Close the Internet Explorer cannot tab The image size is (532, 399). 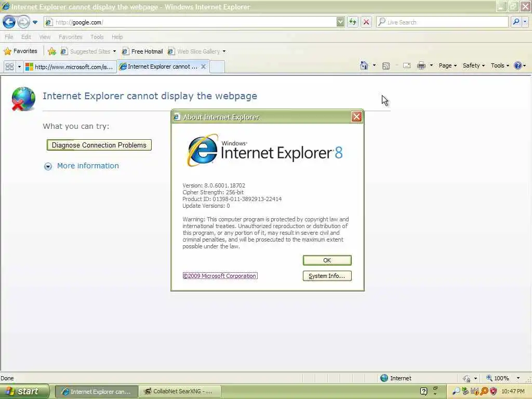[x=203, y=66]
